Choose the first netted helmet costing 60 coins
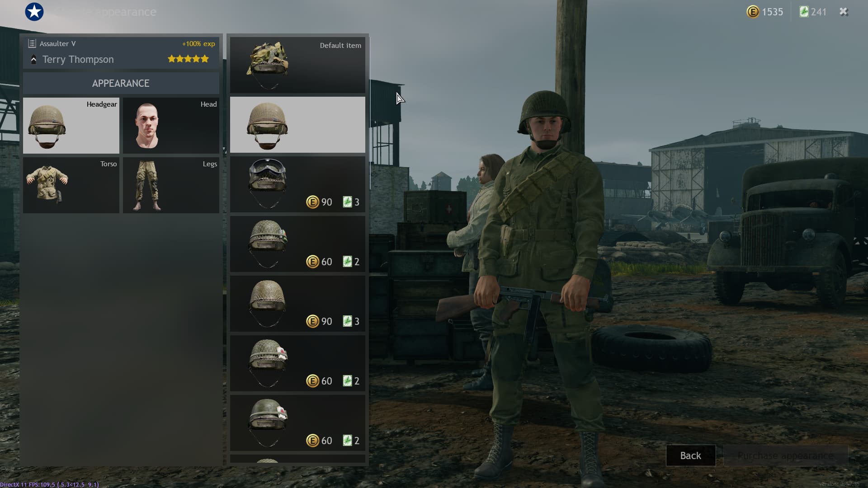This screenshot has height=488, width=868. coord(297,244)
